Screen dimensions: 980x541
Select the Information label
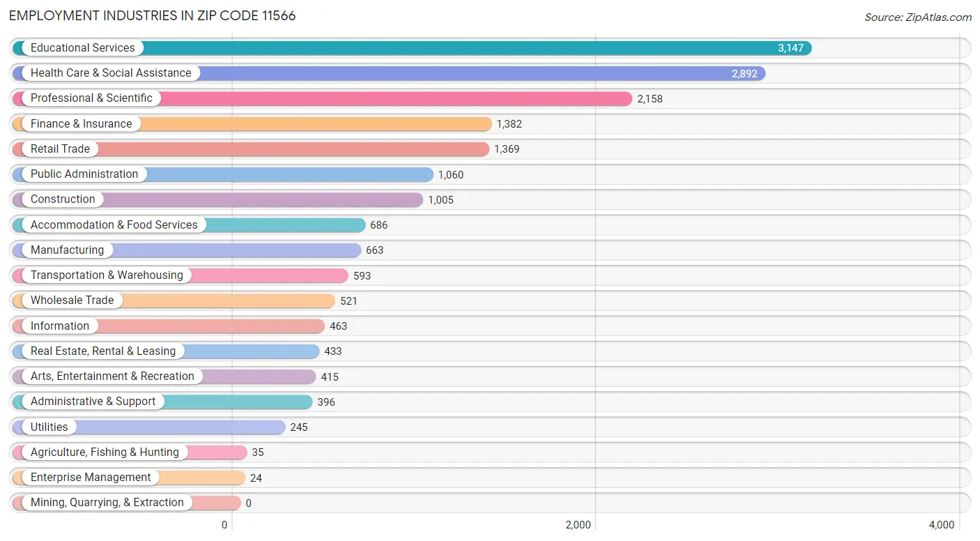[60, 326]
